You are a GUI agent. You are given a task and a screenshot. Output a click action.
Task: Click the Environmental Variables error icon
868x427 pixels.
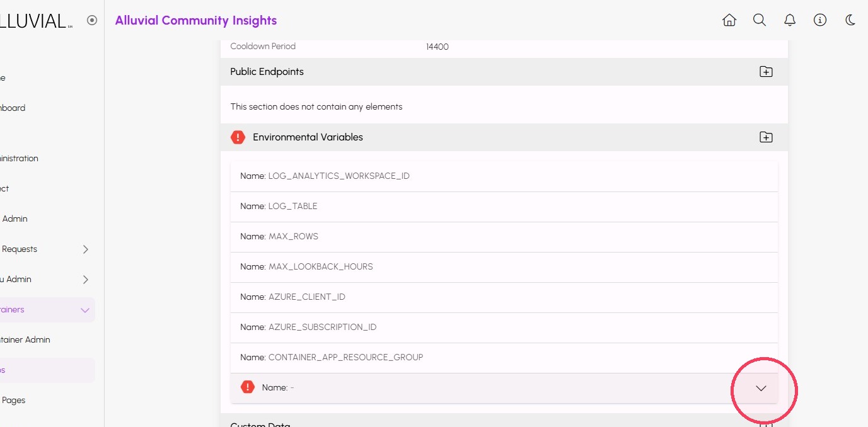(238, 137)
